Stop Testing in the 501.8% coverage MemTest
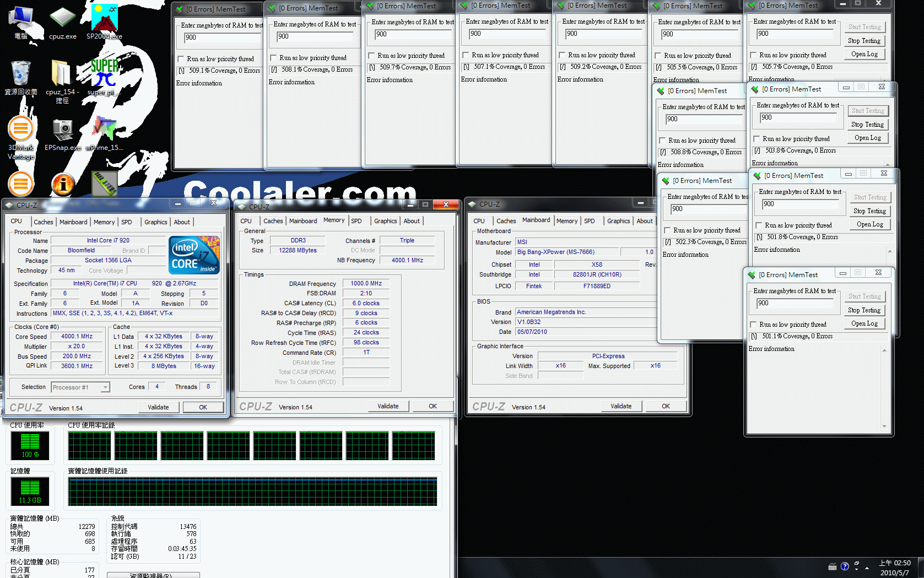The width and height of the screenshot is (924, 578). tap(869, 211)
